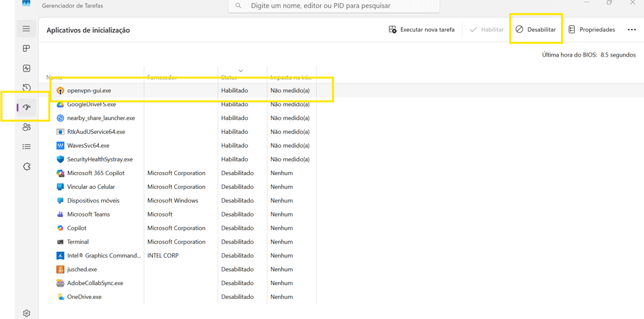This screenshot has width=644, height=319.
Task: Click the Habilitar button
Action: pos(487,30)
